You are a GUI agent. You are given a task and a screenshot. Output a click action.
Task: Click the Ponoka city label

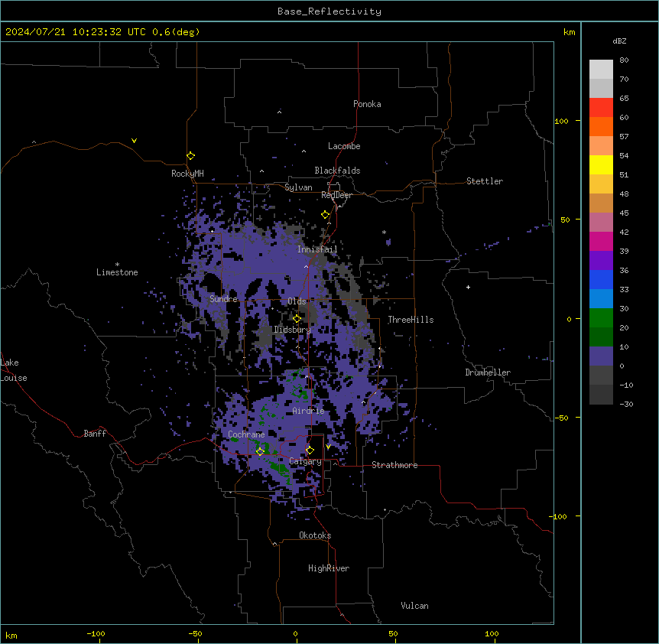click(367, 104)
